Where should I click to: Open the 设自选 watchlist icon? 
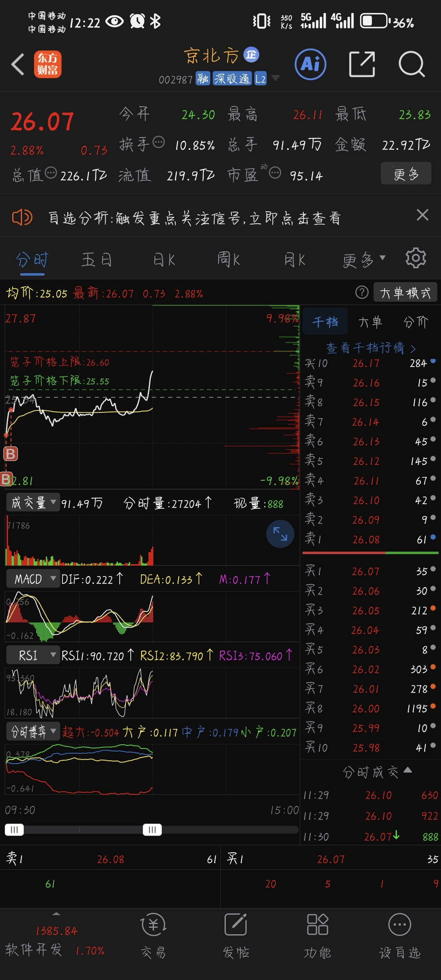(x=399, y=936)
